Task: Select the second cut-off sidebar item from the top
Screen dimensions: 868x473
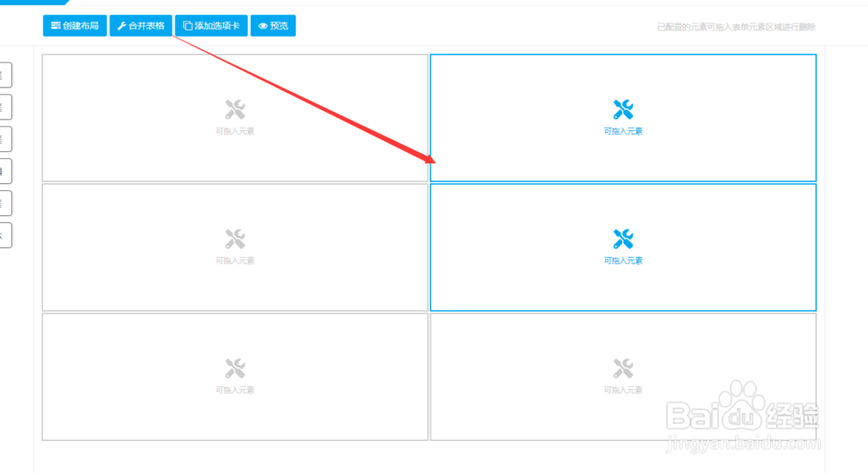Action: point(5,107)
